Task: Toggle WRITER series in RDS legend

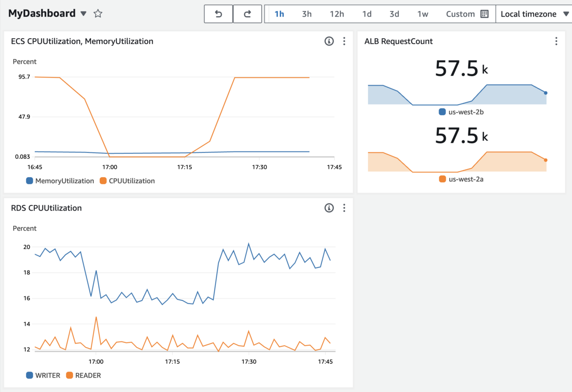Action: (x=43, y=375)
